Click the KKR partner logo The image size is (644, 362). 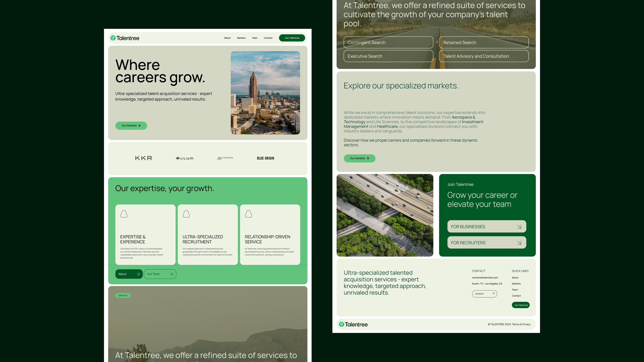pos(144,158)
